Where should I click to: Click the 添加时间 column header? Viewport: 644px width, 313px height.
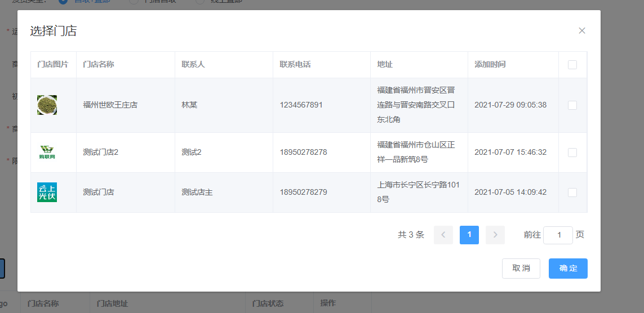[x=490, y=64]
